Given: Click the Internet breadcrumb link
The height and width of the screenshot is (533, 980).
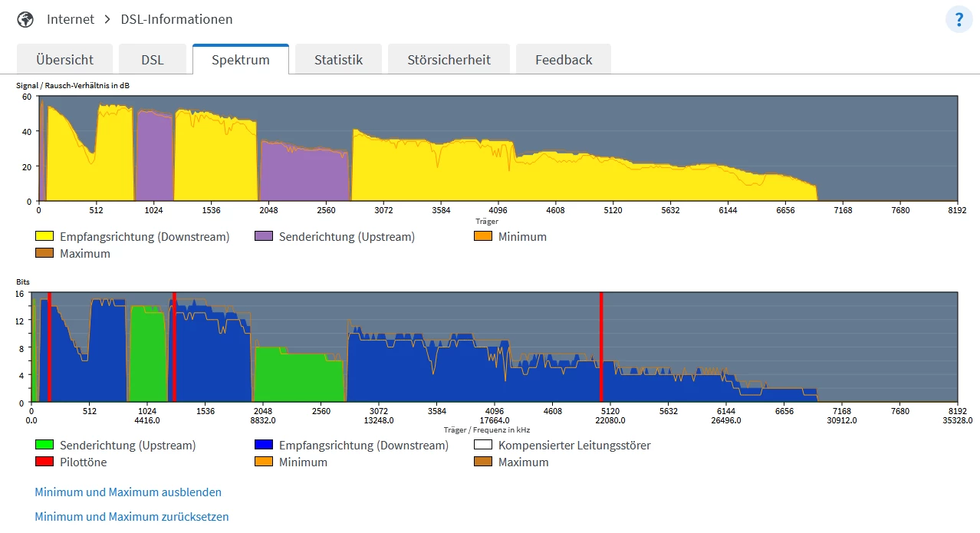Looking at the screenshot, I should 71,19.
